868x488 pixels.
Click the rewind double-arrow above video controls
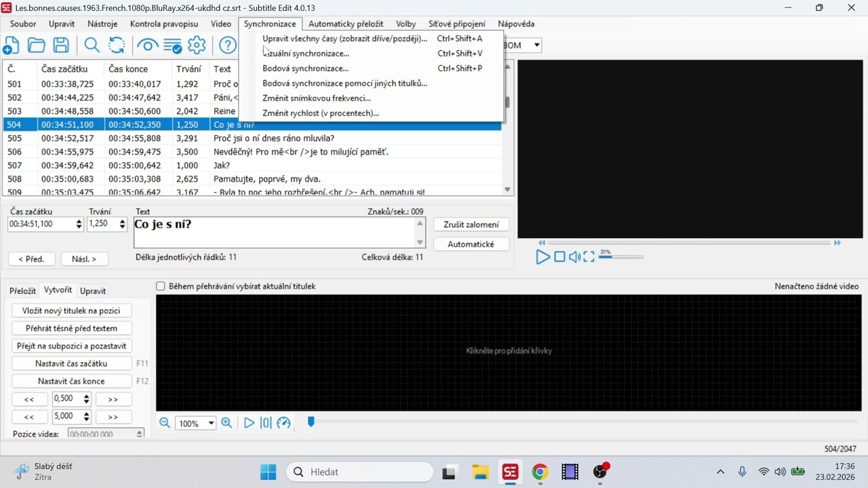542,243
